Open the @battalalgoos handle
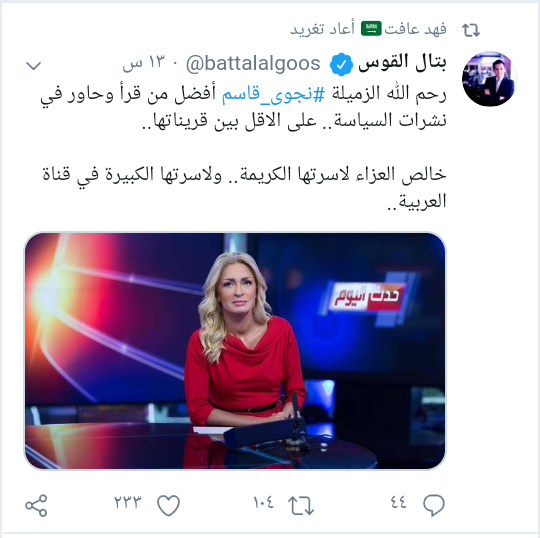The width and height of the screenshot is (540, 538). 253,64
